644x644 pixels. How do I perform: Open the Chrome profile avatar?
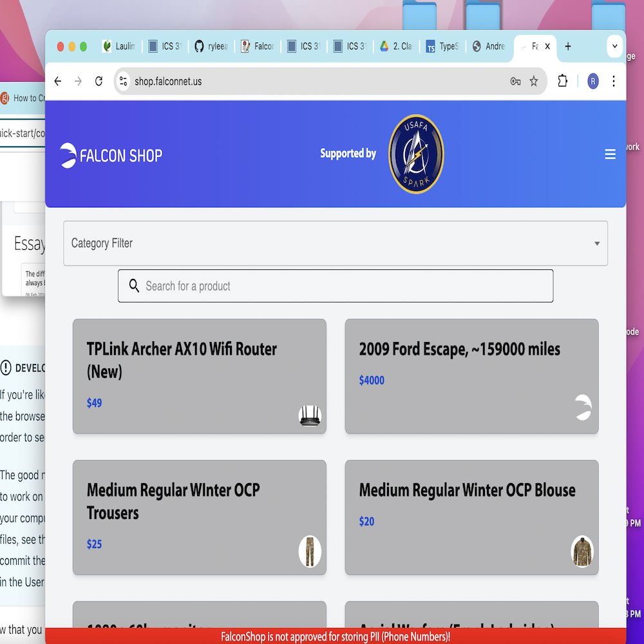tap(592, 81)
